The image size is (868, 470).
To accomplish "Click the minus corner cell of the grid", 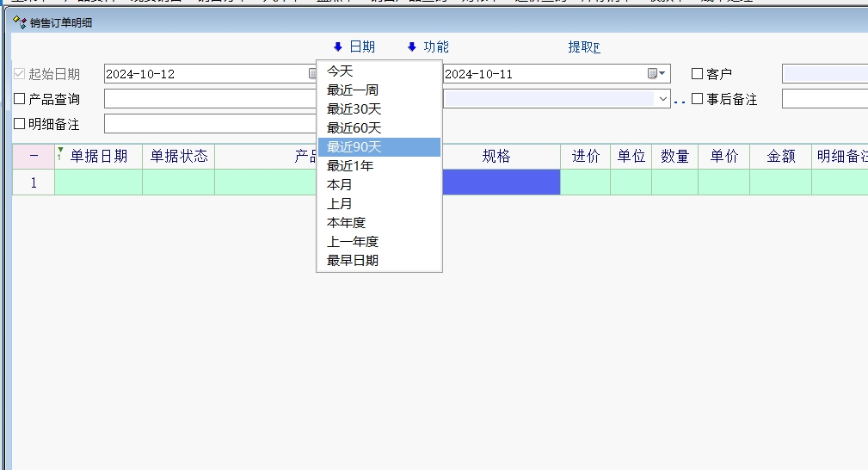I will tap(34, 157).
